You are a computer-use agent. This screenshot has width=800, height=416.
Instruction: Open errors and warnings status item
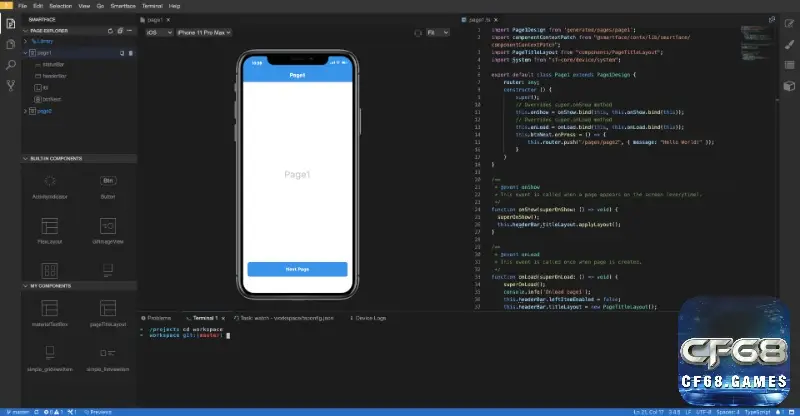pos(53,412)
